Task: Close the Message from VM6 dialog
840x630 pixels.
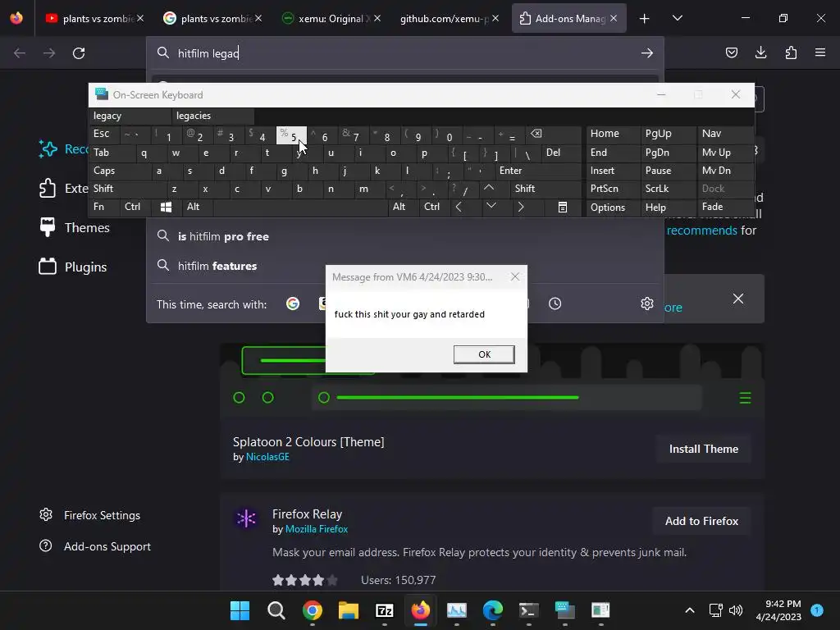Action: click(x=515, y=277)
